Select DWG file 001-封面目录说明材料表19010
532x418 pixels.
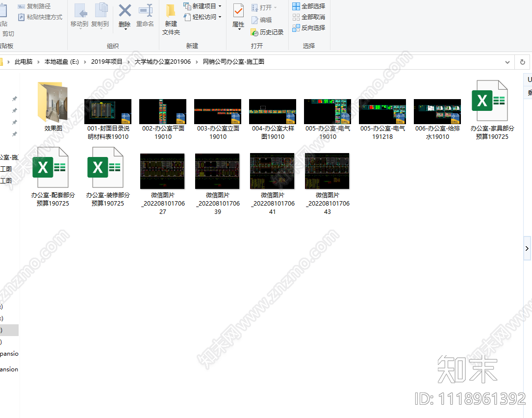pos(108,119)
